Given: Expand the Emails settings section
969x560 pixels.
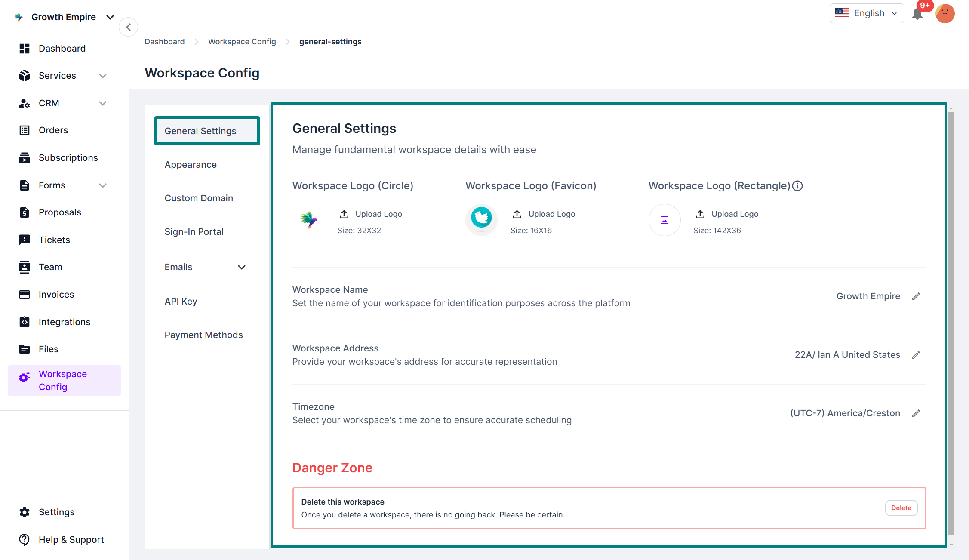Looking at the screenshot, I should pyautogui.click(x=242, y=267).
